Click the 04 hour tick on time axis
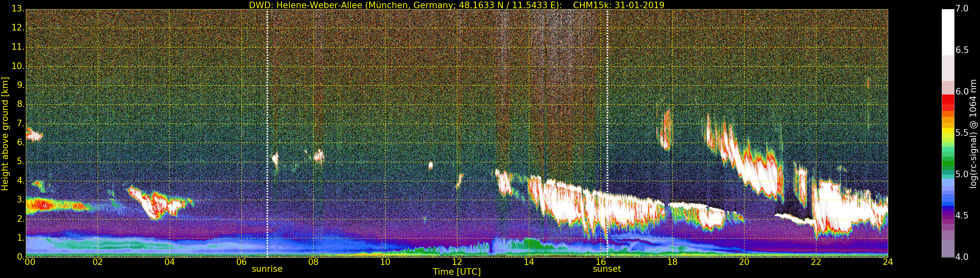Screen dimensions: 980x278 tap(170, 262)
